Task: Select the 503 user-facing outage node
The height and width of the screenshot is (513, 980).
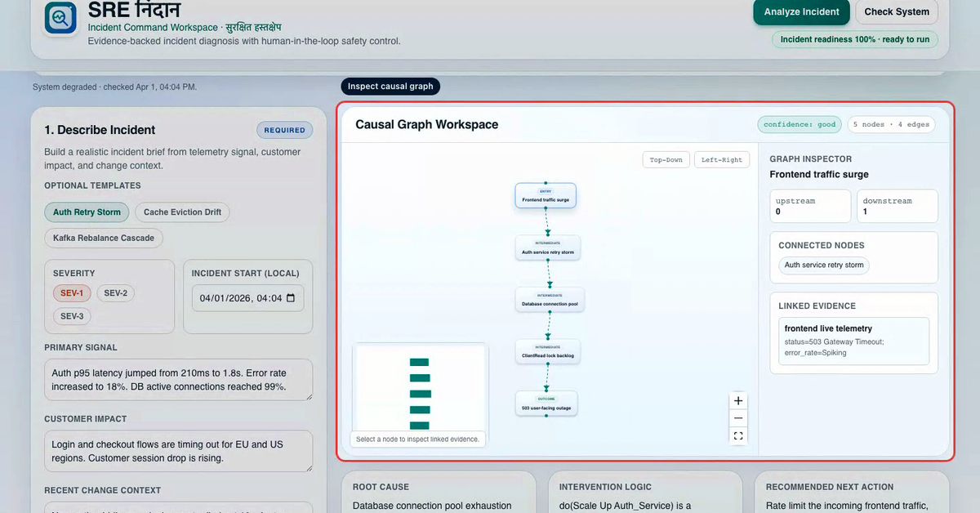Action: [546, 403]
